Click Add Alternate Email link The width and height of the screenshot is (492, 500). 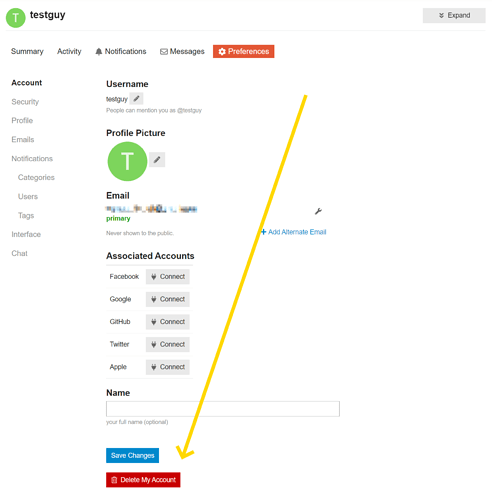pos(293,232)
